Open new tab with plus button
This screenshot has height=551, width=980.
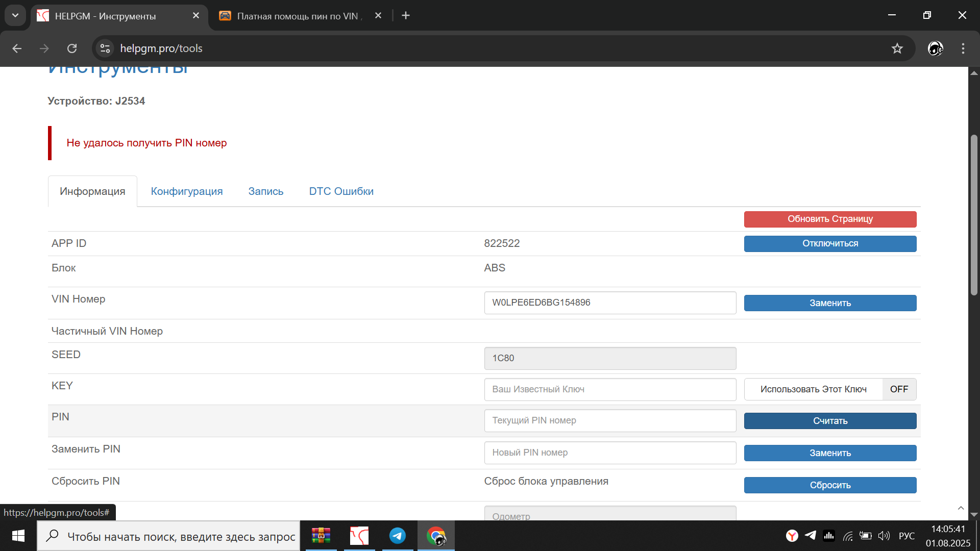coord(406,15)
